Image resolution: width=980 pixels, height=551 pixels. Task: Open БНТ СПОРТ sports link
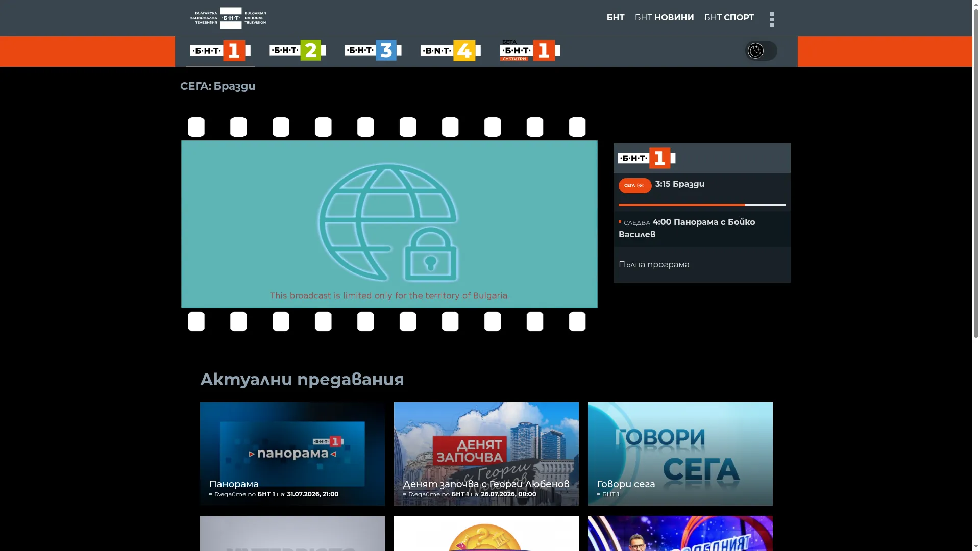pos(729,18)
